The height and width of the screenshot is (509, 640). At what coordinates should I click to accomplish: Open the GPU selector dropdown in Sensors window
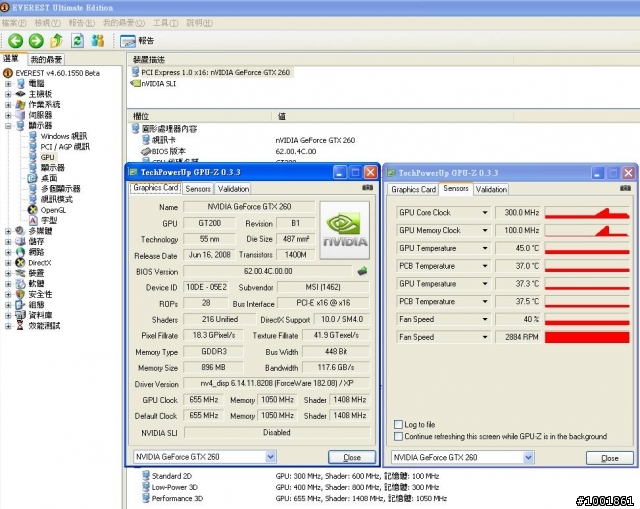coord(528,457)
